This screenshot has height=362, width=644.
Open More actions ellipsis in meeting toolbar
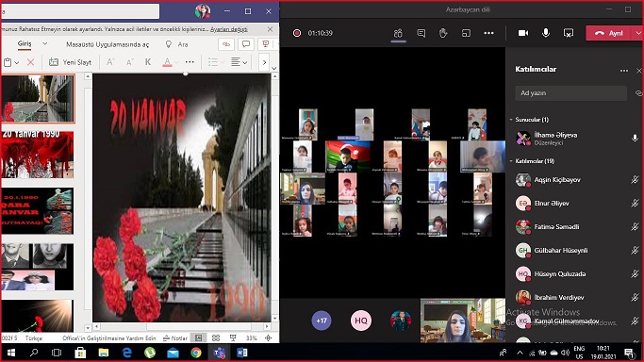(x=488, y=33)
